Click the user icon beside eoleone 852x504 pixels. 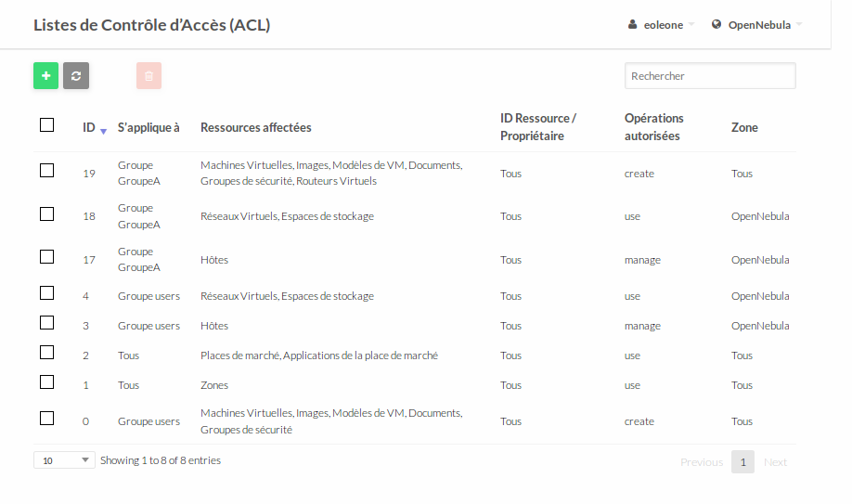tap(632, 24)
